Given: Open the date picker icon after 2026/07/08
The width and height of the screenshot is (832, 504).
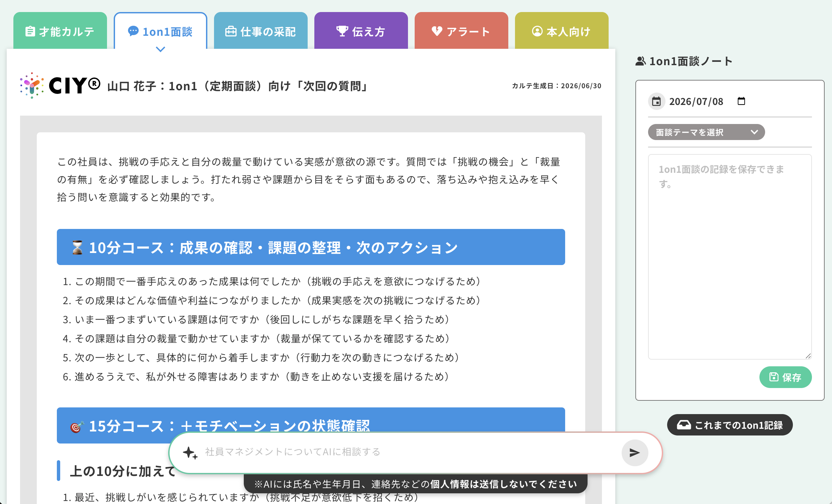Looking at the screenshot, I should (741, 101).
